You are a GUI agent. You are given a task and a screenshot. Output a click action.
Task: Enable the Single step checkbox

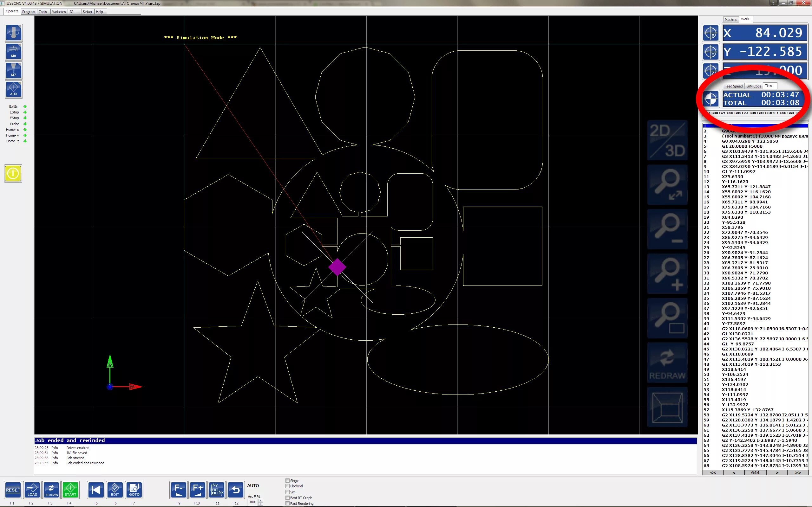(288, 480)
